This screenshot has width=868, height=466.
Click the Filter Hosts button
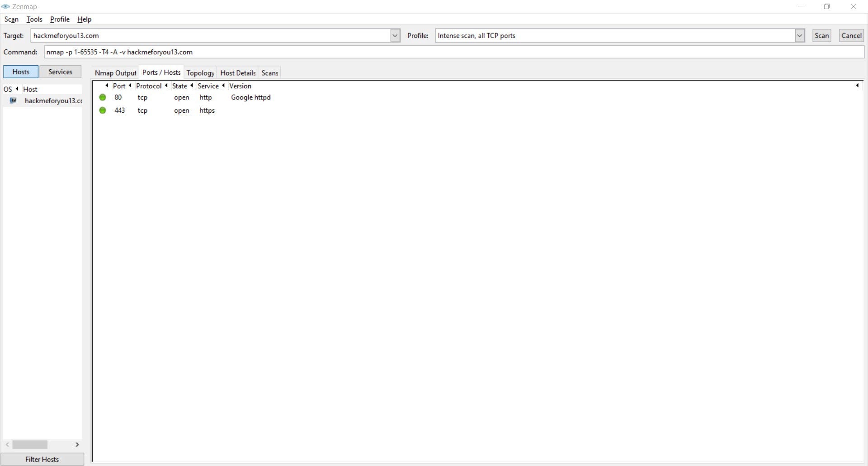tap(42, 459)
